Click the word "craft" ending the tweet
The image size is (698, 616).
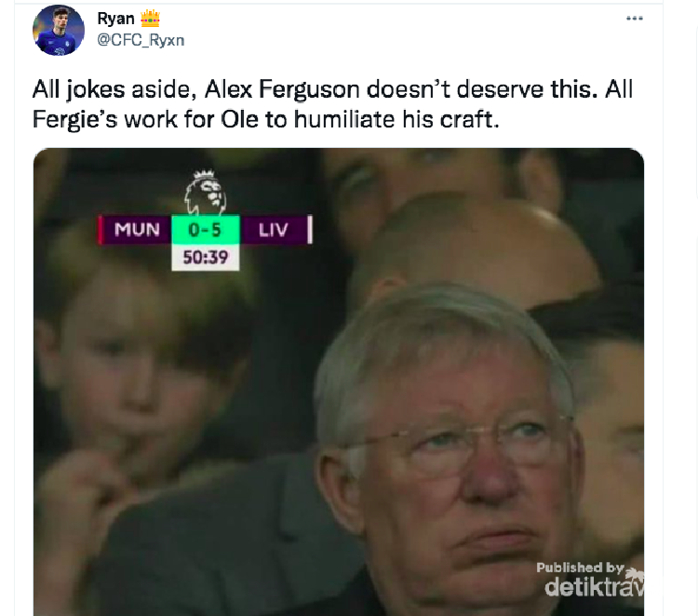click(471, 120)
